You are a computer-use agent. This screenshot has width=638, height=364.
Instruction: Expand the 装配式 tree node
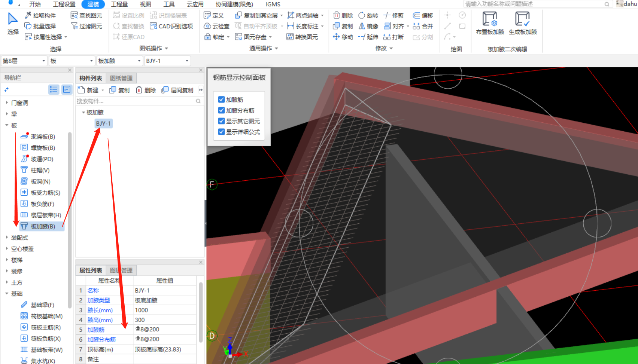coord(7,238)
